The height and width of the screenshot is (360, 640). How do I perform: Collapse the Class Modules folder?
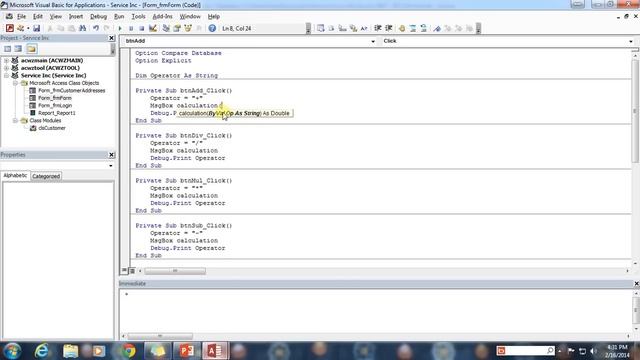point(15,120)
